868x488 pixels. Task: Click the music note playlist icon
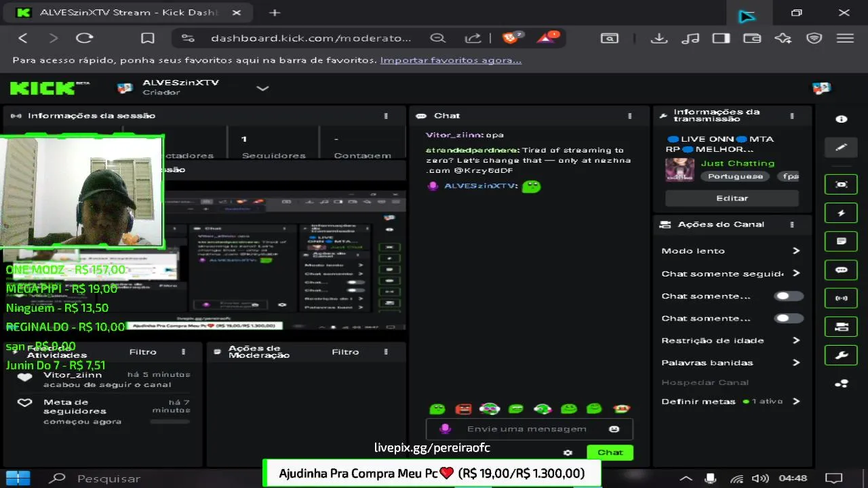pyautogui.click(x=690, y=38)
